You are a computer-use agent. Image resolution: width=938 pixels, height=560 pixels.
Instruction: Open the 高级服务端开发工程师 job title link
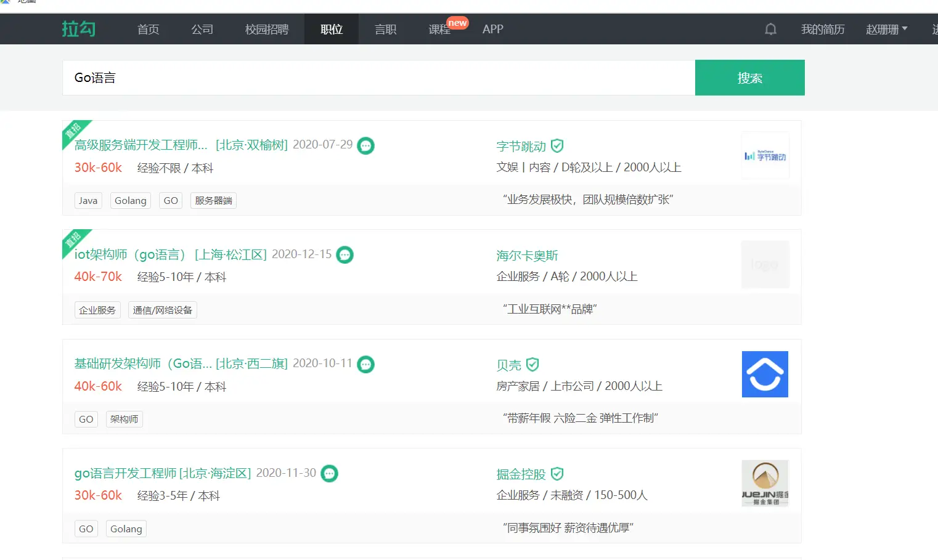tap(141, 145)
